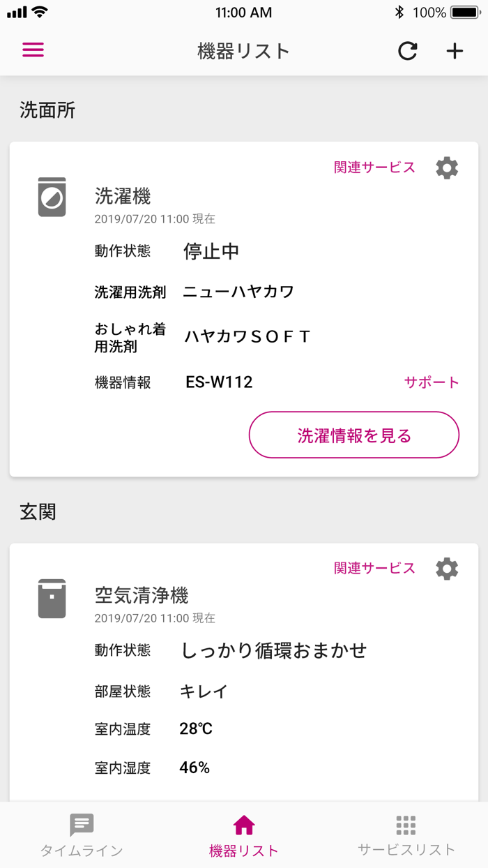488x868 pixels.
Task: Tap the 玄関 section header
Action: (38, 512)
